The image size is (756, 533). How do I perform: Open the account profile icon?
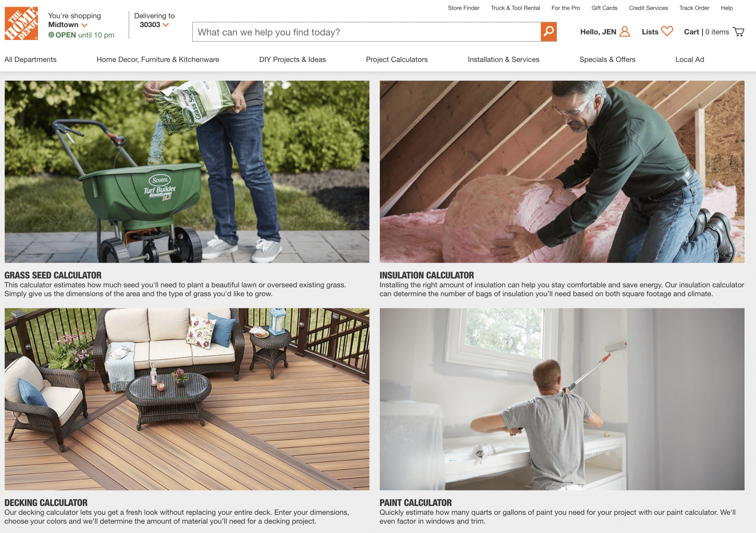tap(625, 32)
